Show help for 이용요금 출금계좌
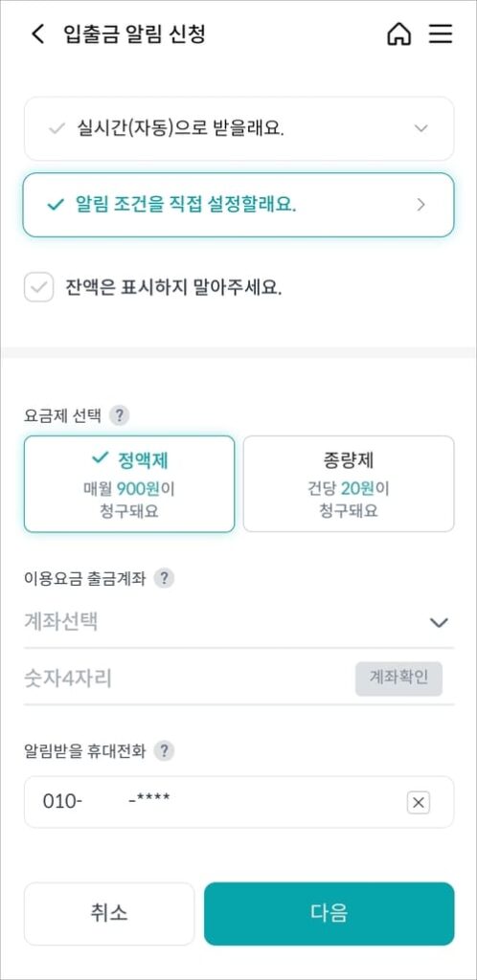 164,578
